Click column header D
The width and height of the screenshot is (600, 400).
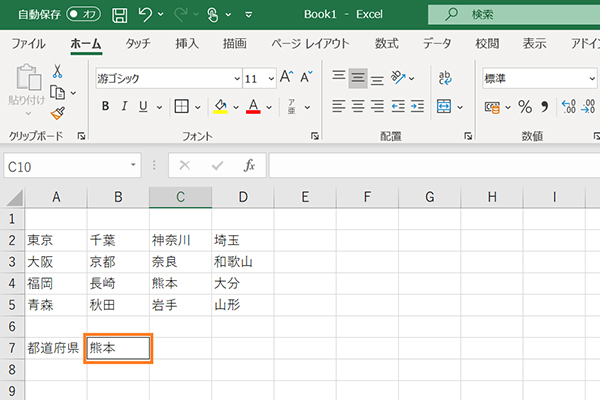pyautogui.click(x=243, y=197)
